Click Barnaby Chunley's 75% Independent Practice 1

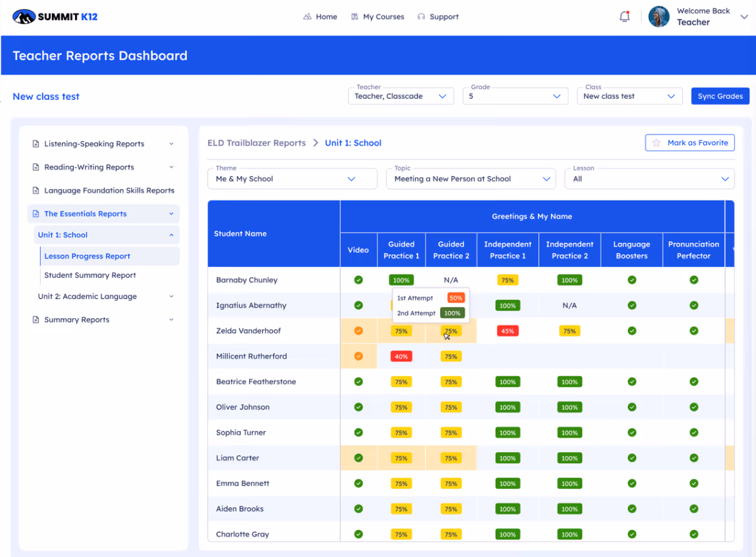507,280
